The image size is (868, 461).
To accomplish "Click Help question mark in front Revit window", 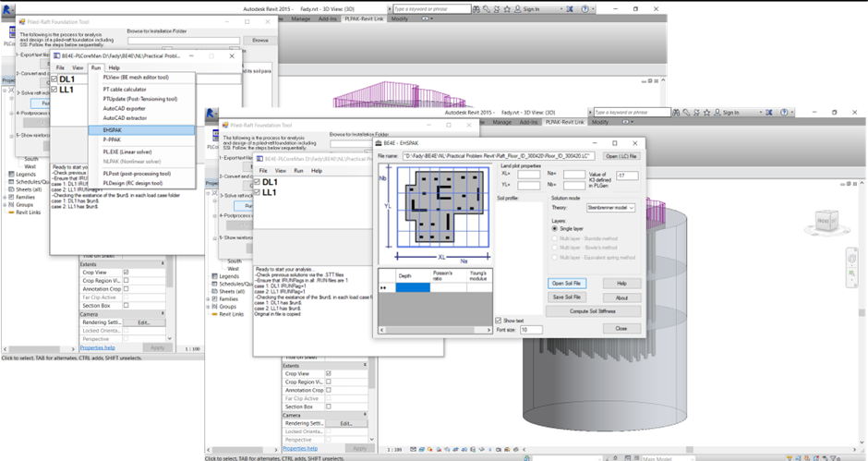I will [x=784, y=113].
